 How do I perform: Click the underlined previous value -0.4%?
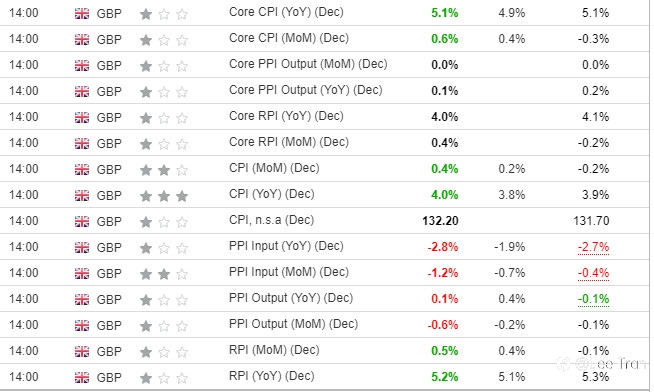click(x=593, y=273)
